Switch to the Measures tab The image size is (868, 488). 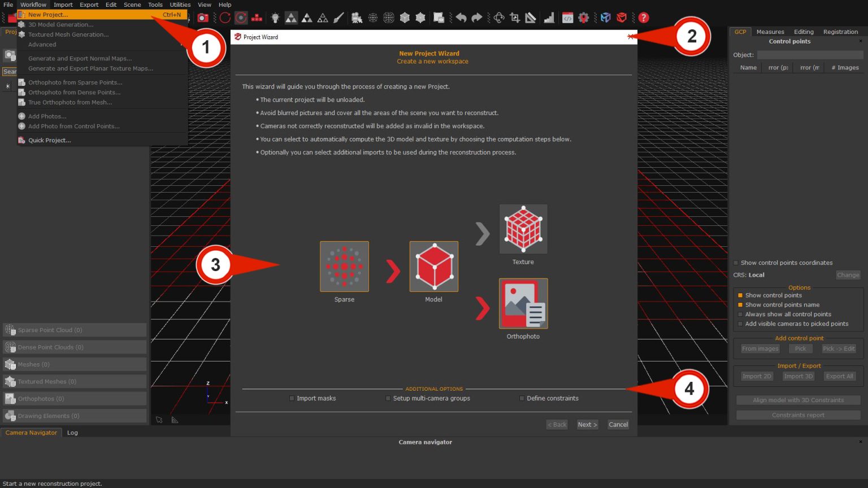770,32
